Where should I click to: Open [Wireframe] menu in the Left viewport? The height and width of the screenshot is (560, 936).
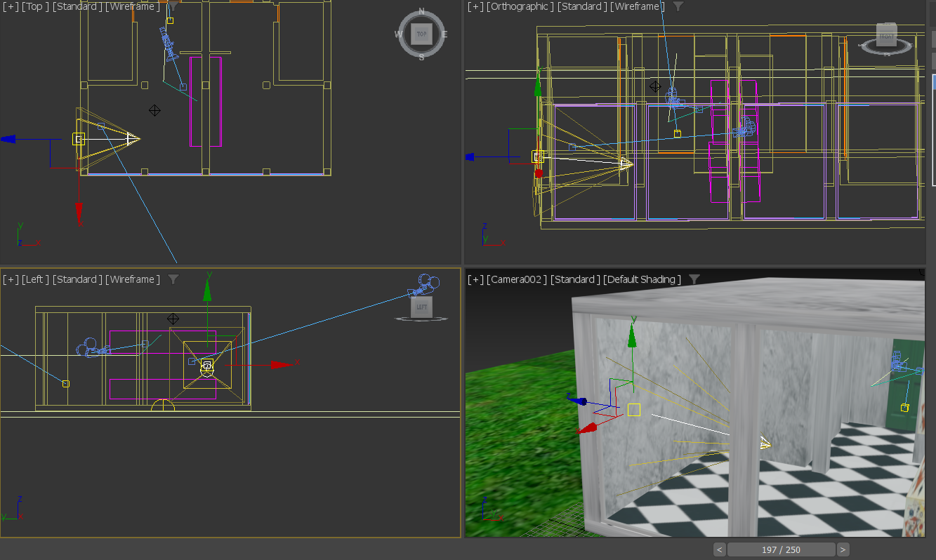[x=133, y=279]
